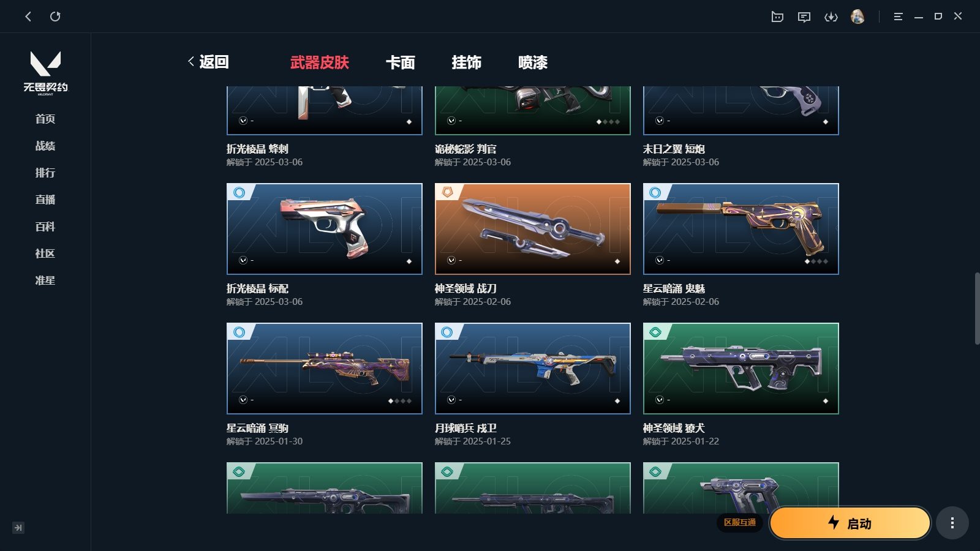The image size is (980, 551).
Task: Open the folder icon in the top bar
Action: pos(777,17)
